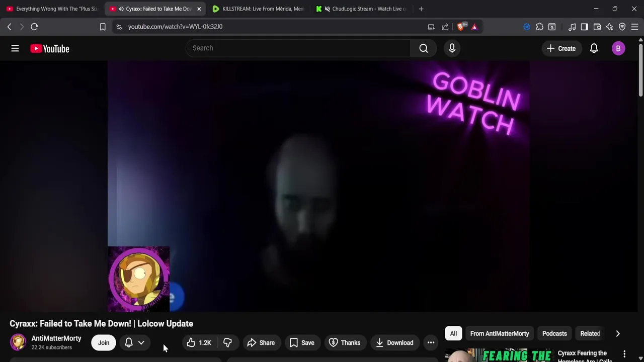Select the From AntiMatterMorty filter chip
644x362 pixels.
click(500, 333)
